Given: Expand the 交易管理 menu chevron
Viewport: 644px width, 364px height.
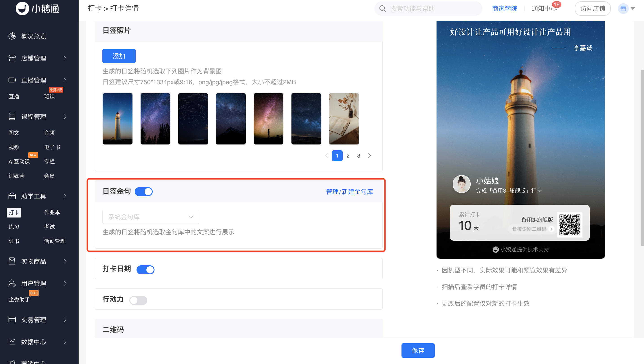Looking at the screenshot, I should (x=65, y=320).
